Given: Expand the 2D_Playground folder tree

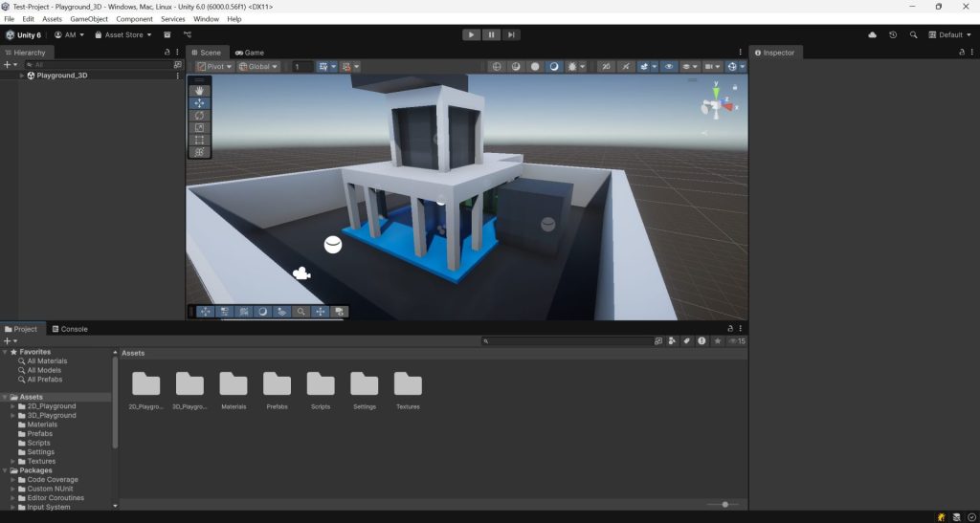Looking at the screenshot, I should (x=13, y=406).
